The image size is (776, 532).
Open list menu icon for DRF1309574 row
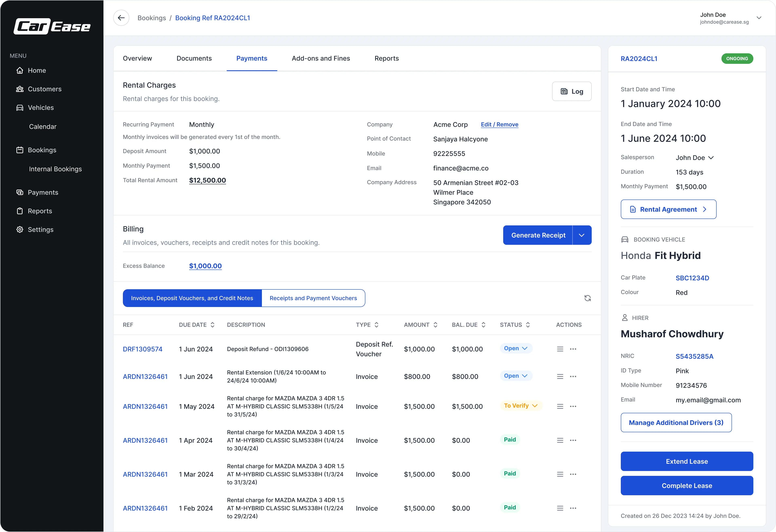pyautogui.click(x=560, y=349)
